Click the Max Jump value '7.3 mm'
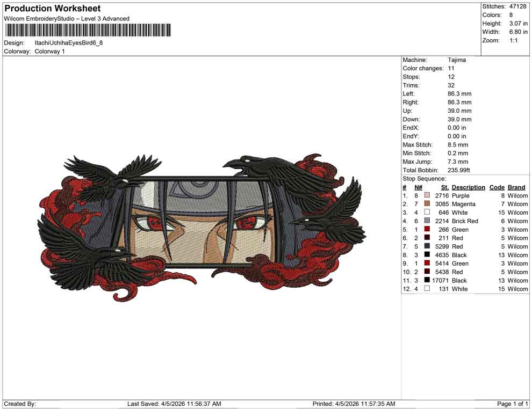Viewport: 532px width, 409px height. (458, 162)
